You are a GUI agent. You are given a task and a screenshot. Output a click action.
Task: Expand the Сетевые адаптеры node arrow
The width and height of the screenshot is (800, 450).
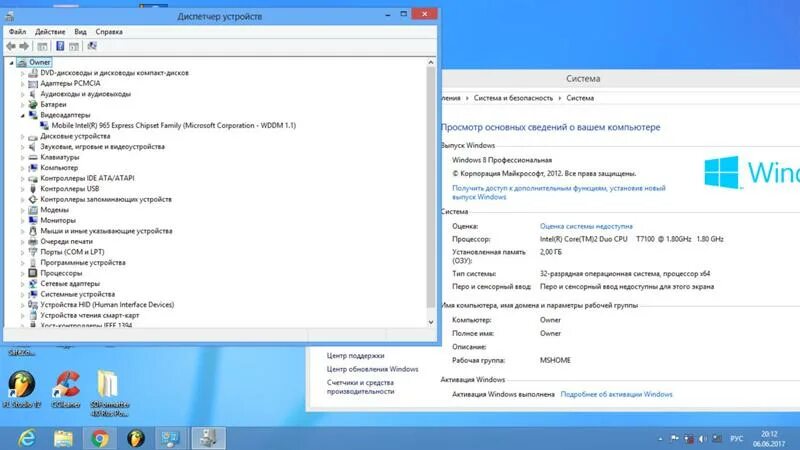click(22, 284)
